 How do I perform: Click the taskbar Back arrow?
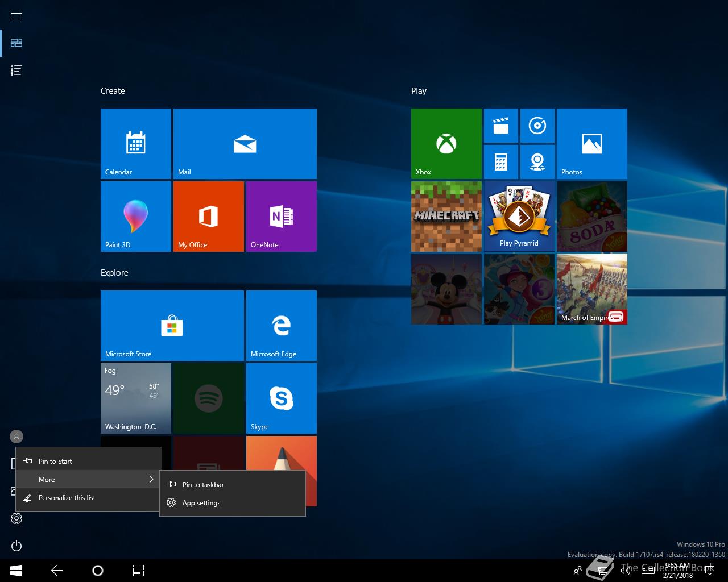click(x=57, y=571)
